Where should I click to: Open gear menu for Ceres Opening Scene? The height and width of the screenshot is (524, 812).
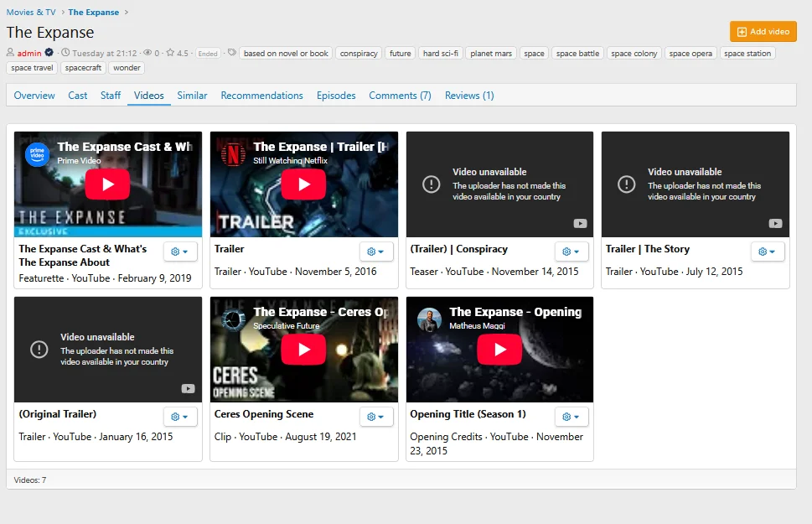(x=376, y=417)
